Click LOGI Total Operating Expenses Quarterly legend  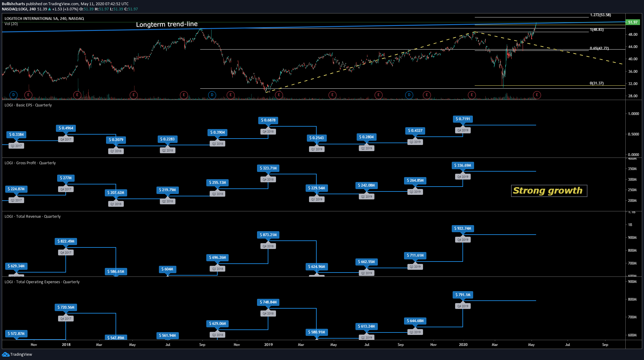42,282
